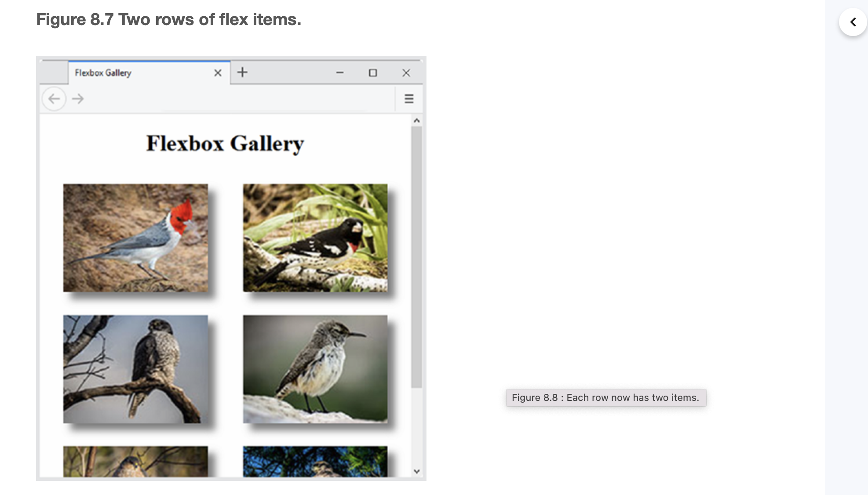
Task: Select the black and white grosbeak photo
Action: pos(316,237)
